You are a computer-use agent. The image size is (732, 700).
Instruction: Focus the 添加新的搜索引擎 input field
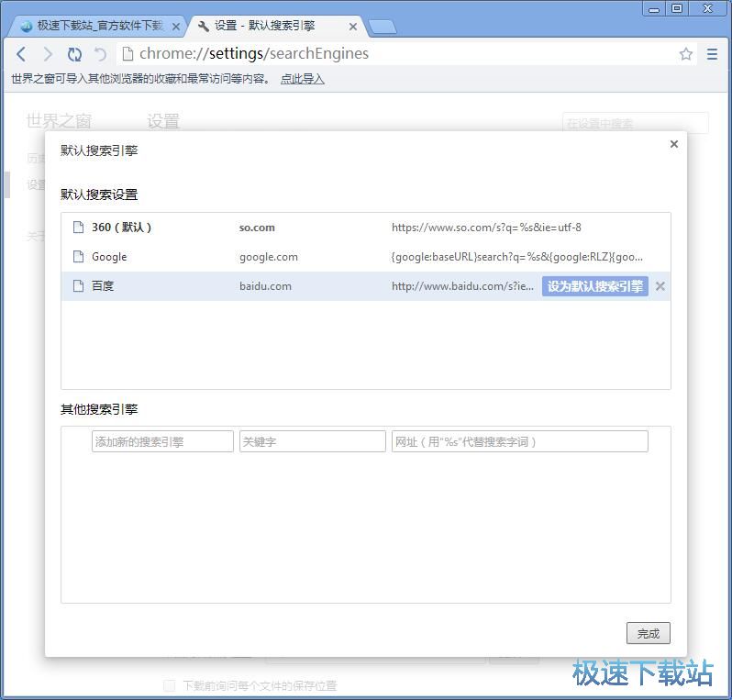tap(162, 441)
